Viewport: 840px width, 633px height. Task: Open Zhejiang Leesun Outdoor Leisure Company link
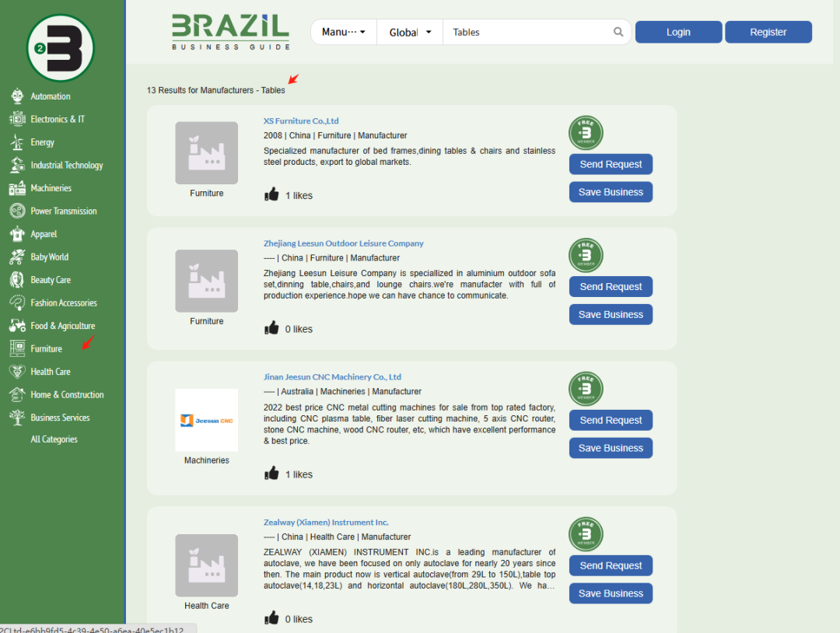pos(344,243)
